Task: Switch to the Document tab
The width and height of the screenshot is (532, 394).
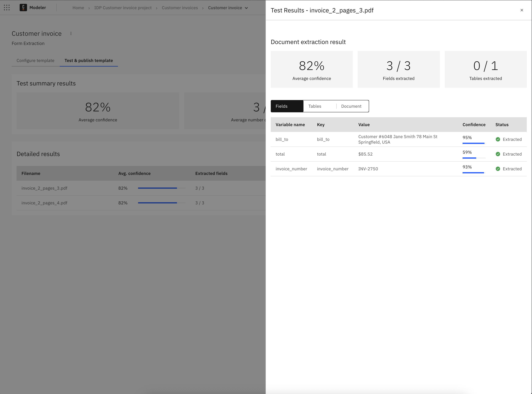Action: pyautogui.click(x=352, y=106)
